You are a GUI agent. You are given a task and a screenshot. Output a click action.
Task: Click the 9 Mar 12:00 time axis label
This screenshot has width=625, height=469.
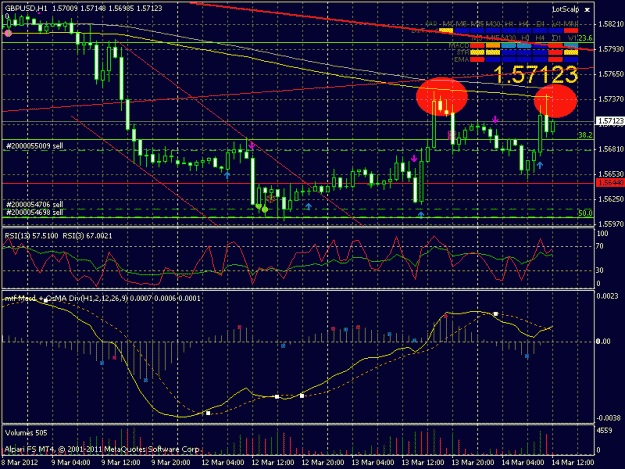tap(120, 463)
